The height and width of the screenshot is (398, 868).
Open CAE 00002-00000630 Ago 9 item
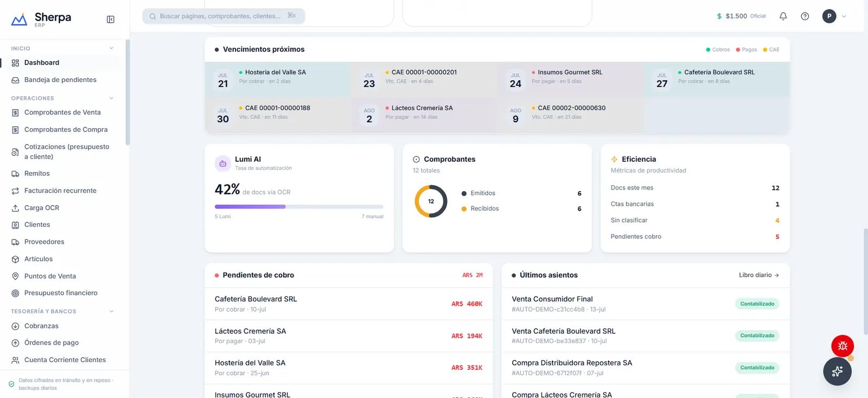click(570, 115)
